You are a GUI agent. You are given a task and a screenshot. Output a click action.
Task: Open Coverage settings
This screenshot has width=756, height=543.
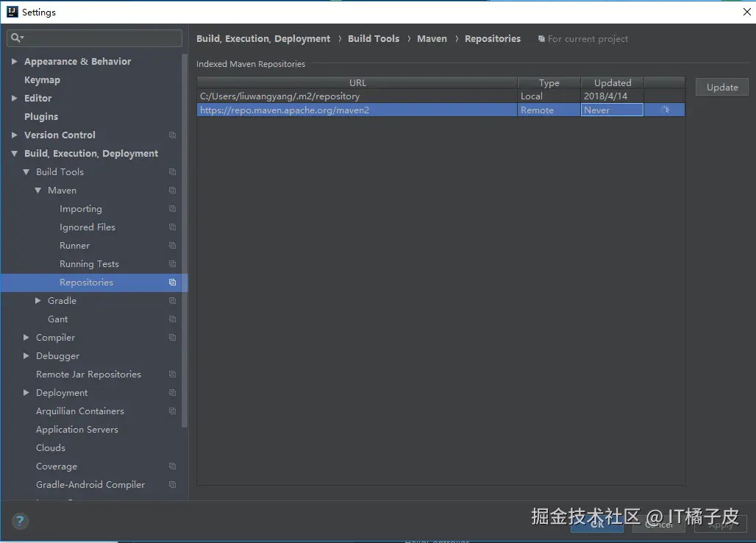57,466
